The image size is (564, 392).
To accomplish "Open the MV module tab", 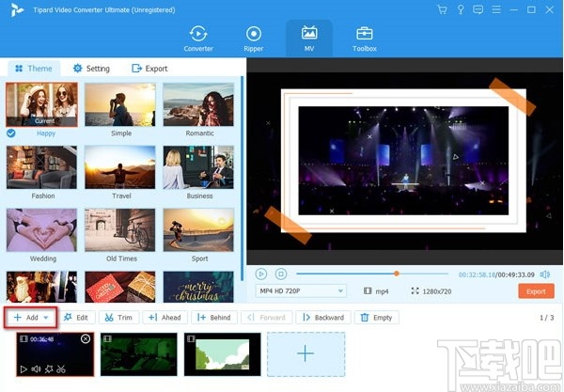I will pos(309,39).
